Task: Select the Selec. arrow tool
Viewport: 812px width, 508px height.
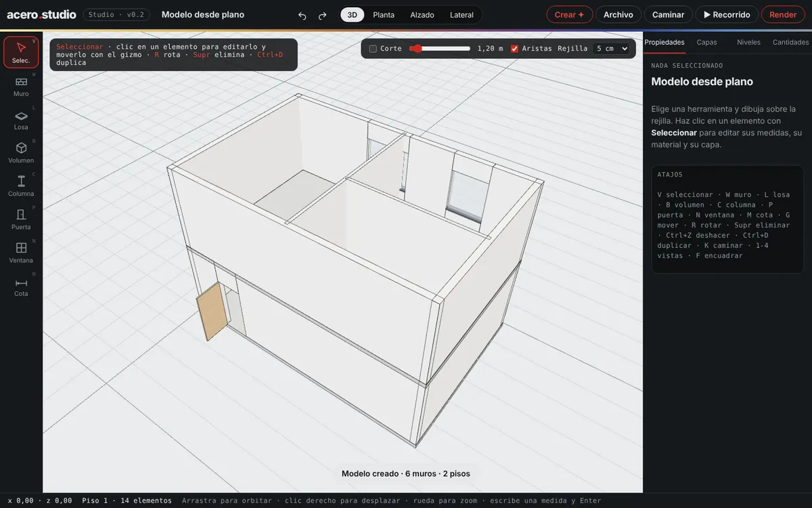Action: [x=21, y=52]
